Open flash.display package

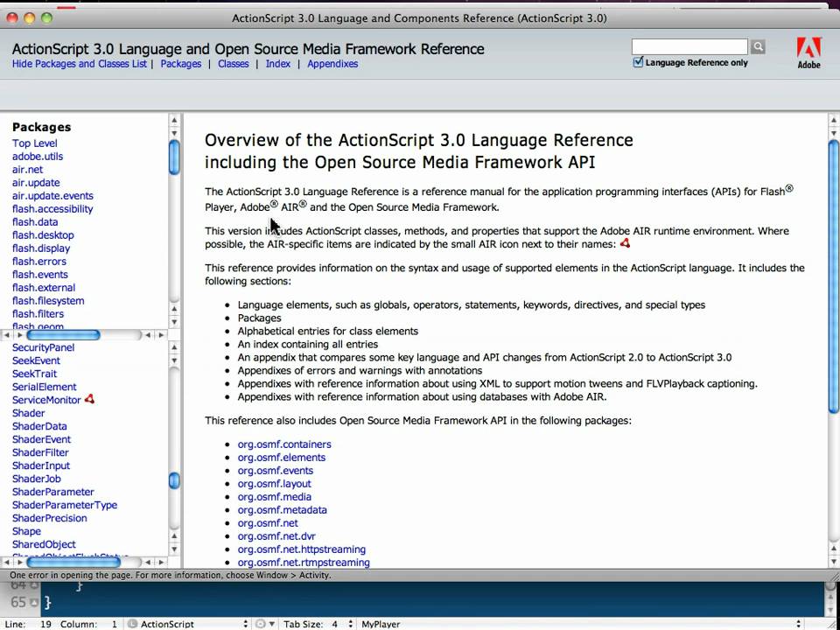(41, 248)
